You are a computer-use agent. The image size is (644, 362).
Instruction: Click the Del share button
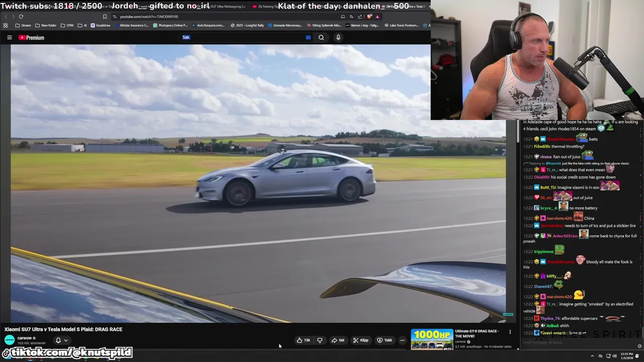pyautogui.click(x=338, y=340)
